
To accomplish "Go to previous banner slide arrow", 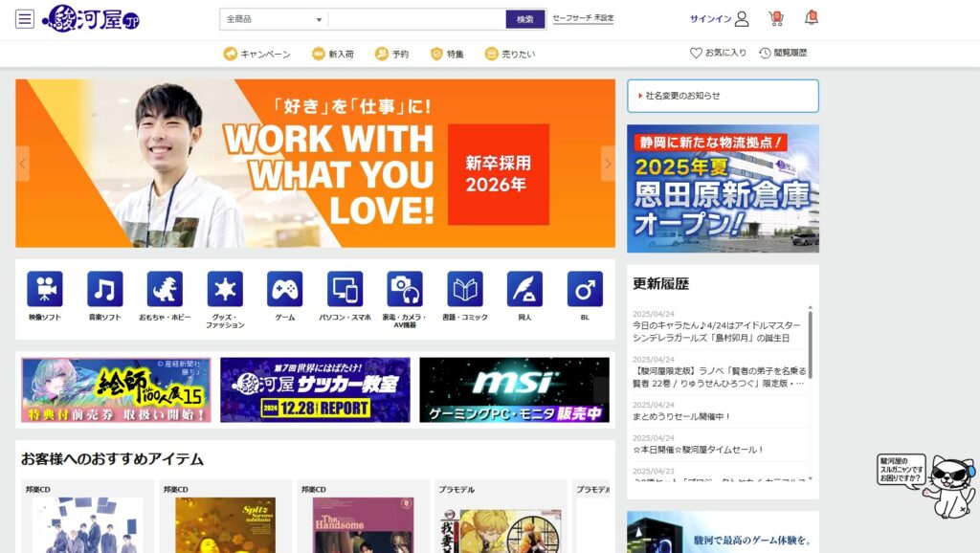I will (23, 164).
